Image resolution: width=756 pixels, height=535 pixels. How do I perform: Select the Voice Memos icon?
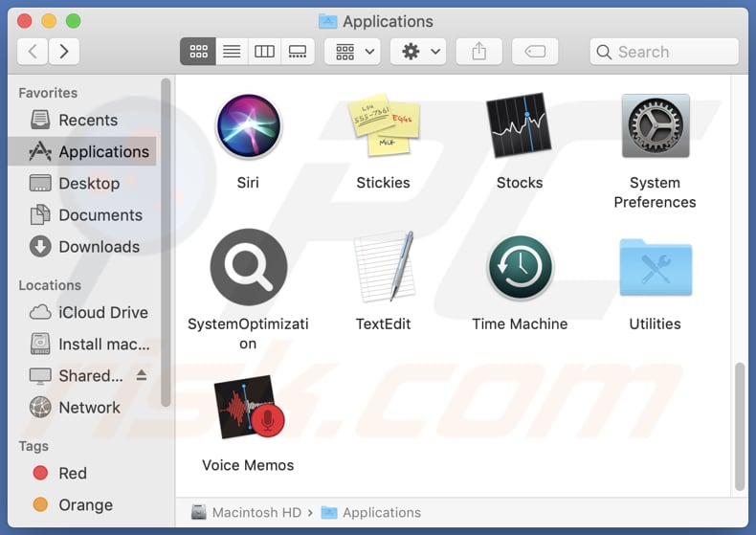point(249,407)
